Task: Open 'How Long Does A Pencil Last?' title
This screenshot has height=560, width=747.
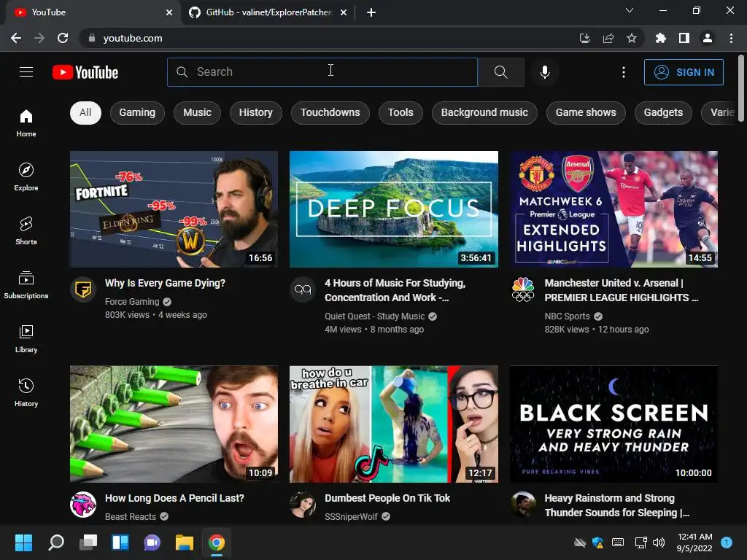Action: coord(174,498)
